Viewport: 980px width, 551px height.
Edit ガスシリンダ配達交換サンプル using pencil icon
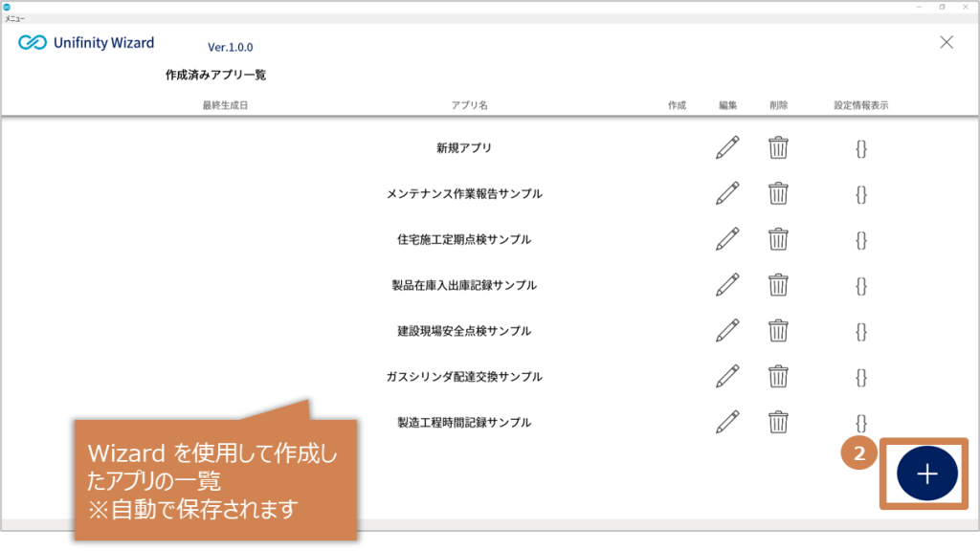(x=727, y=376)
